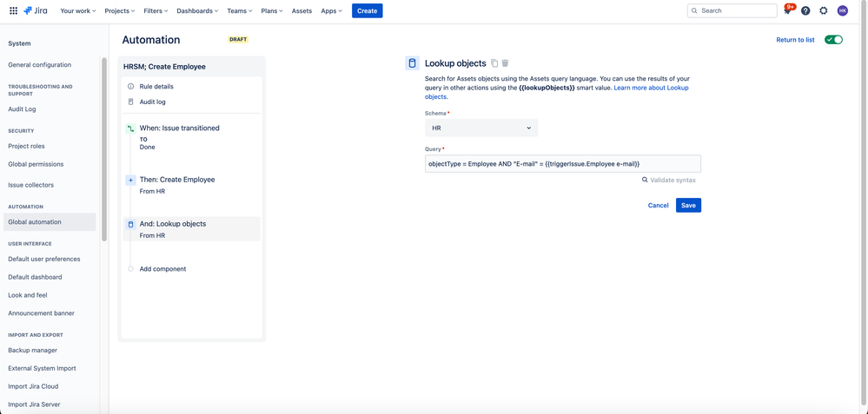Toggle the rule enabled switch
The image size is (868, 414).
pos(833,40)
